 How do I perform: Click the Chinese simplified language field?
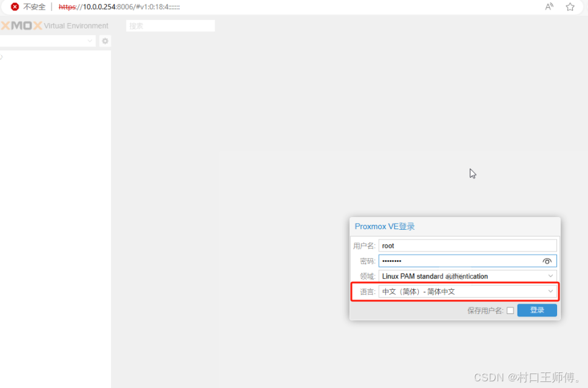(468, 292)
